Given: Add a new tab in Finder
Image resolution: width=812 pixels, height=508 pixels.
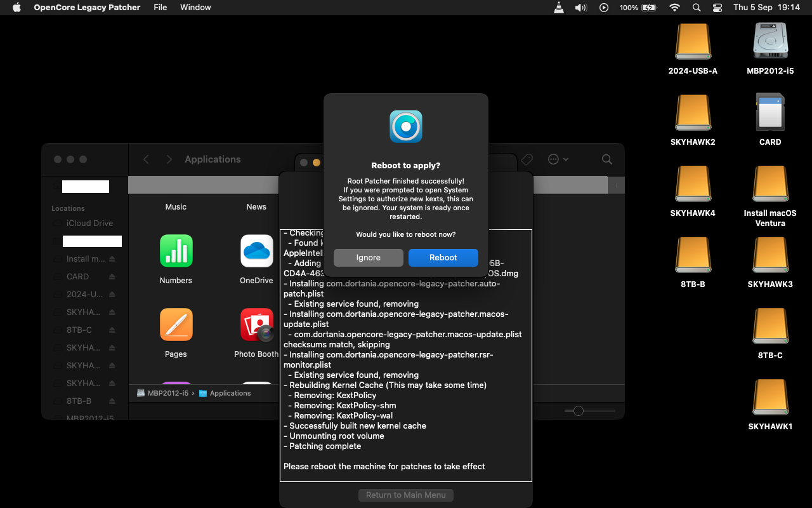Looking at the screenshot, I should [x=616, y=185].
